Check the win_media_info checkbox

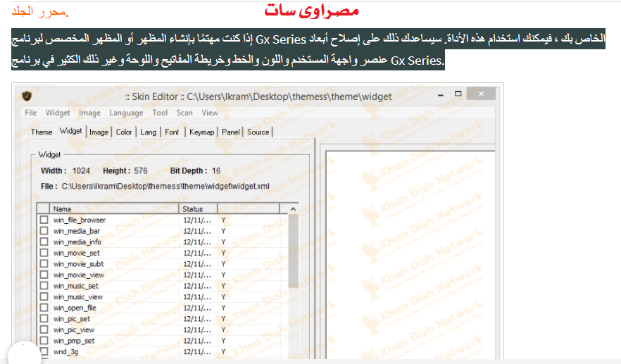44,241
